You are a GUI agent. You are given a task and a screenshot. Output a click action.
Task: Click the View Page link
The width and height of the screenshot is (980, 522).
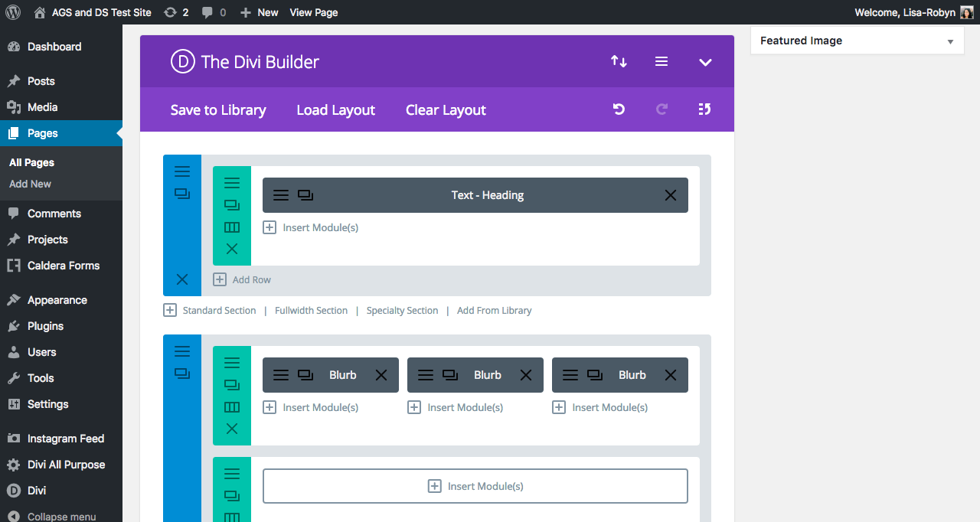point(314,12)
